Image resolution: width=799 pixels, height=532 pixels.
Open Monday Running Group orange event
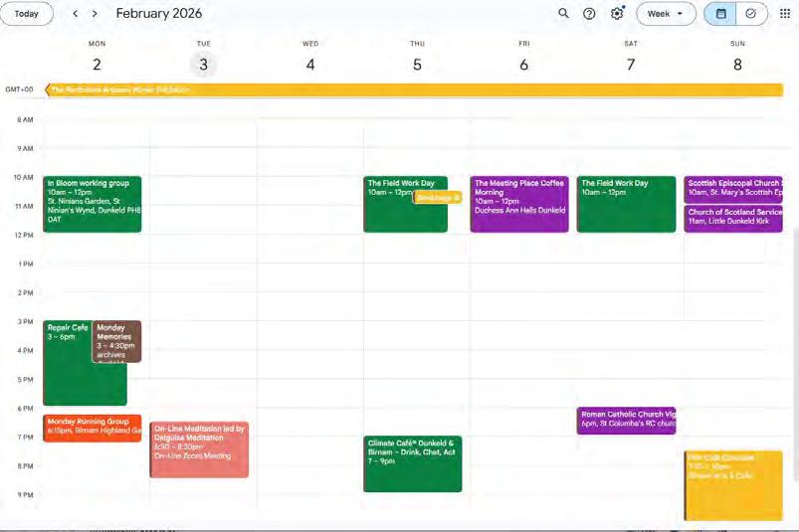click(x=93, y=429)
